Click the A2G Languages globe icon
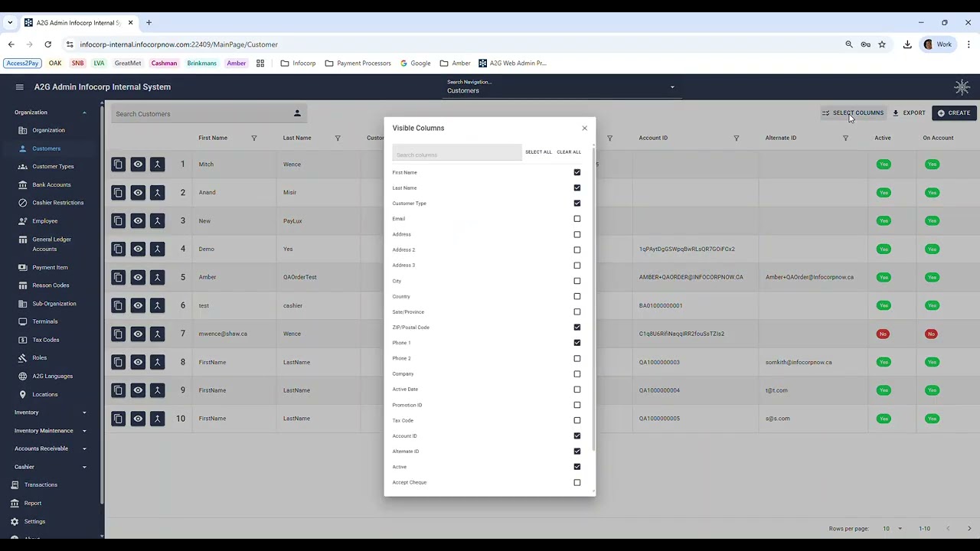980x551 pixels. pyautogui.click(x=23, y=376)
